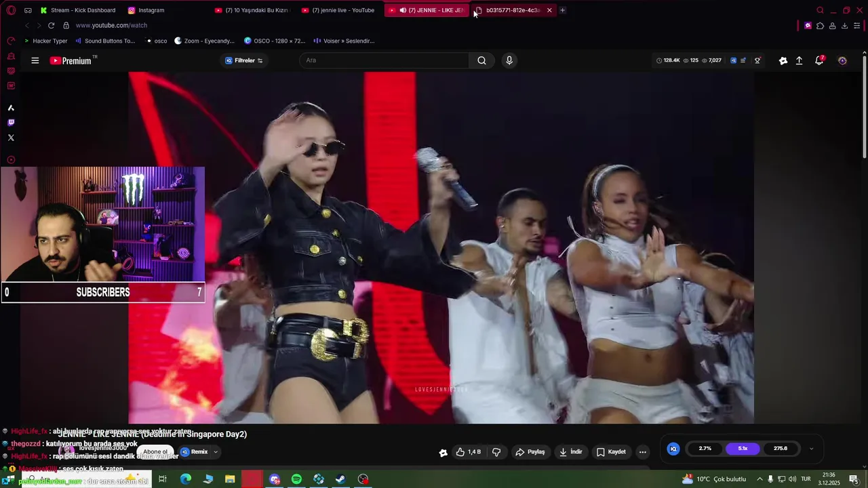Expand the vidIQ stats chevron
Screen dimensions: 868x488
tap(811, 449)
